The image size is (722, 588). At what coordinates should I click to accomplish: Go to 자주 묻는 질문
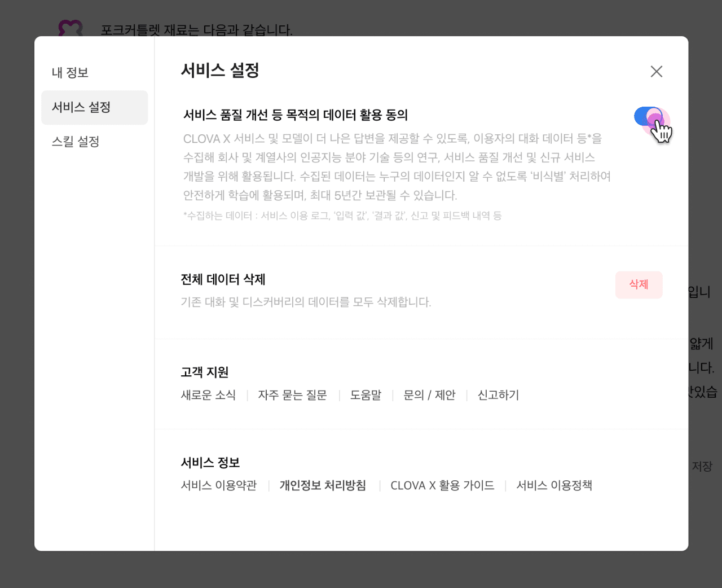click(x=292, y=395)
